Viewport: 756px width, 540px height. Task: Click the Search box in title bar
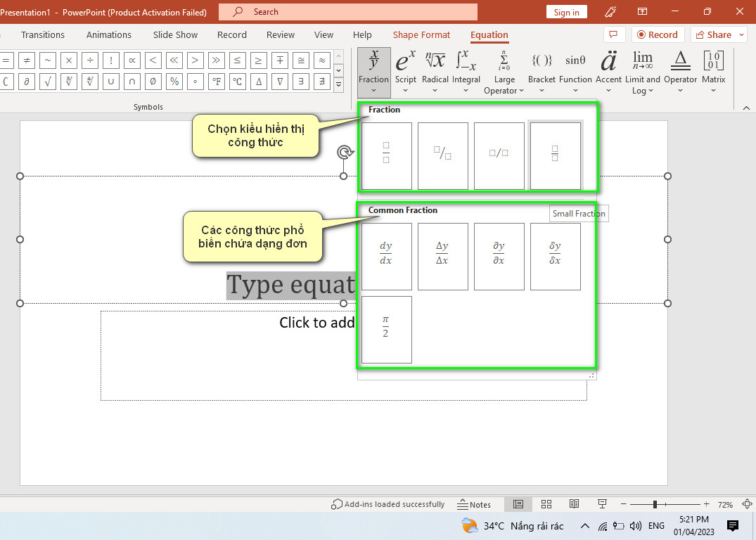coord(348,12)
